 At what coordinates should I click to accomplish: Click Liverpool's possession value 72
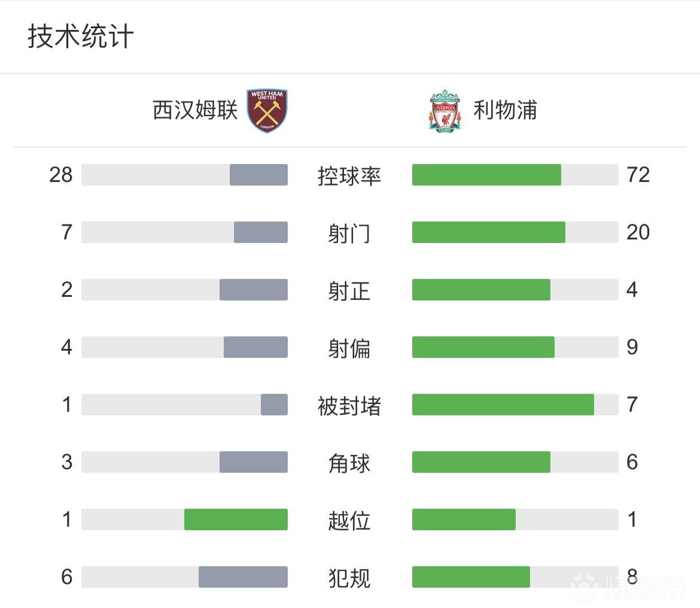coord(638,175)
